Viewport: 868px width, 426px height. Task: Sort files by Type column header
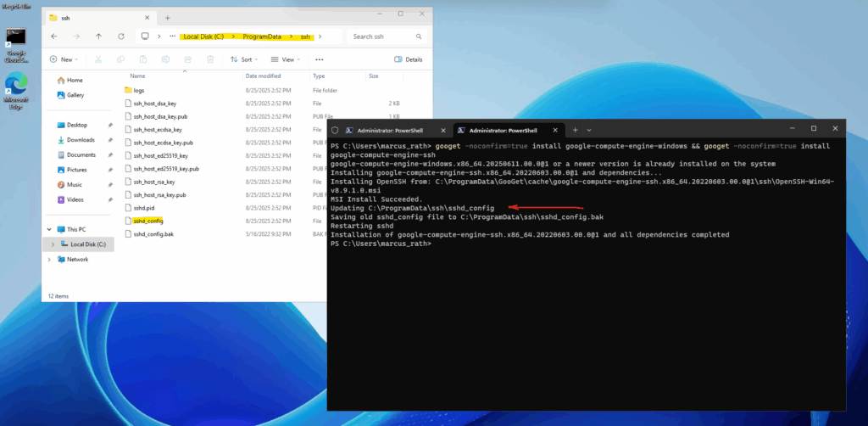(319, 76)
